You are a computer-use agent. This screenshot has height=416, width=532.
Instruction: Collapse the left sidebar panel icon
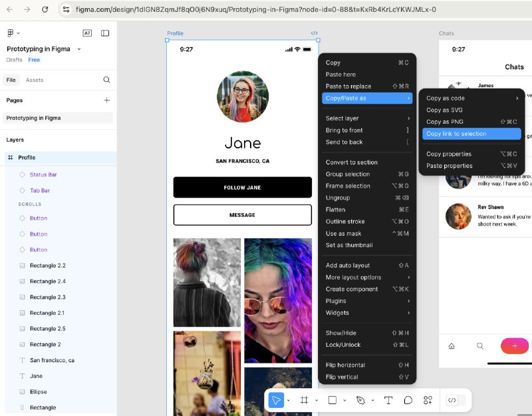pos(105,33)
